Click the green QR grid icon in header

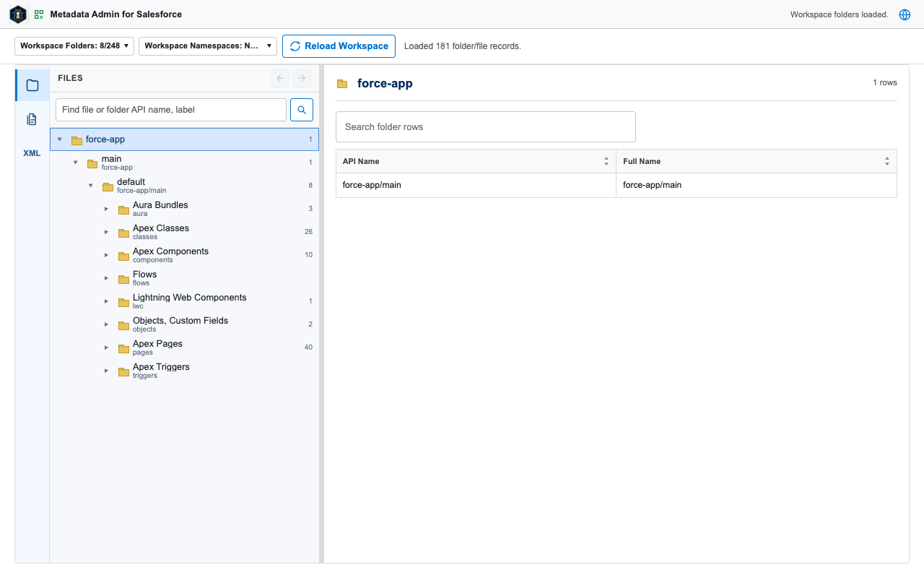coord(39,14)
